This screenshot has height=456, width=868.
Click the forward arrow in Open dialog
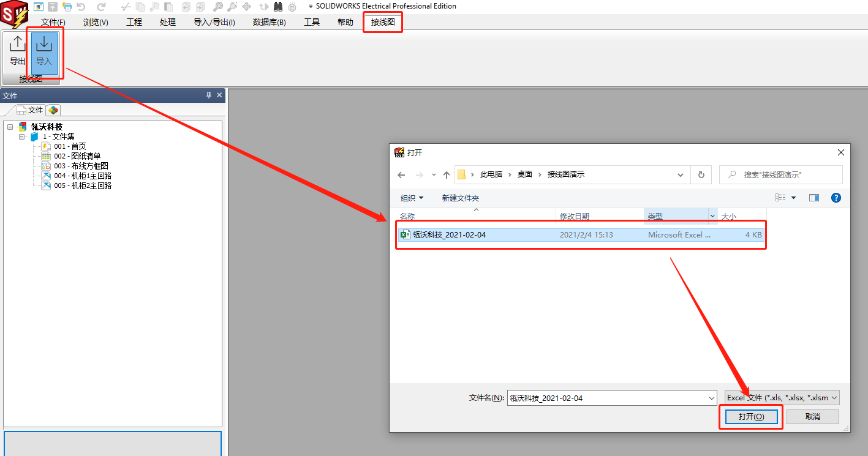[x=420, y=174]
